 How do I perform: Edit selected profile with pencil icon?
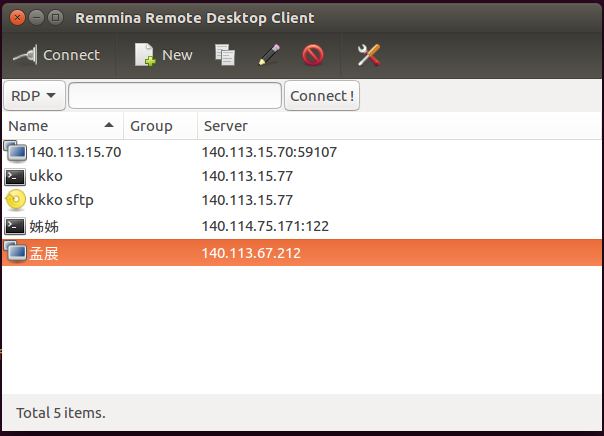point(269,55)
